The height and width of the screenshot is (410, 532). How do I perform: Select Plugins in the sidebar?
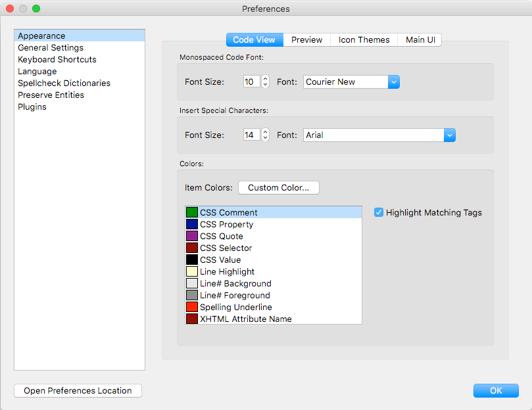80,107
